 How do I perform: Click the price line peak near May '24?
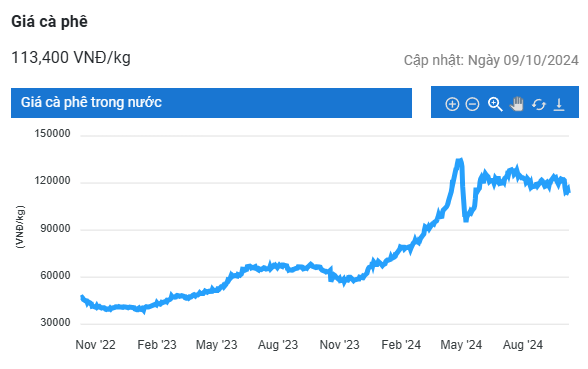(459, 161)
